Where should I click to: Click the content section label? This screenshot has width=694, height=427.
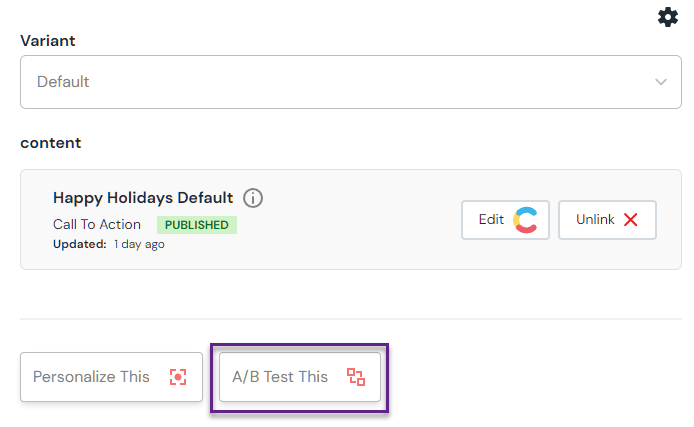50,143
